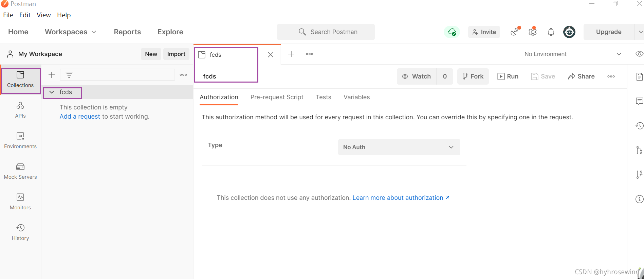Open the tab options ellipsis menu
This screenshot has width=644, height=279.
tap(310, 54)
